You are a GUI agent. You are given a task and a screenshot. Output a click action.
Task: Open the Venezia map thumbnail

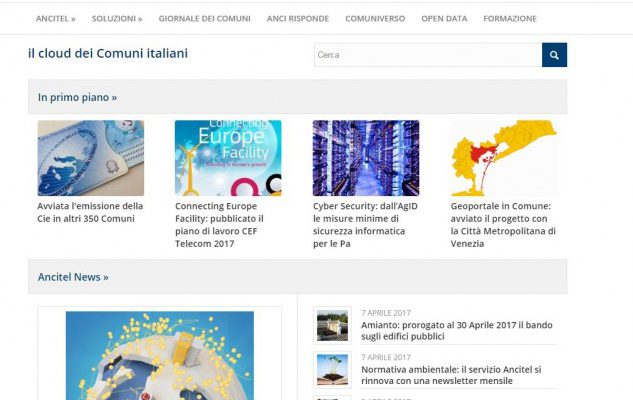tap(504, 158)
